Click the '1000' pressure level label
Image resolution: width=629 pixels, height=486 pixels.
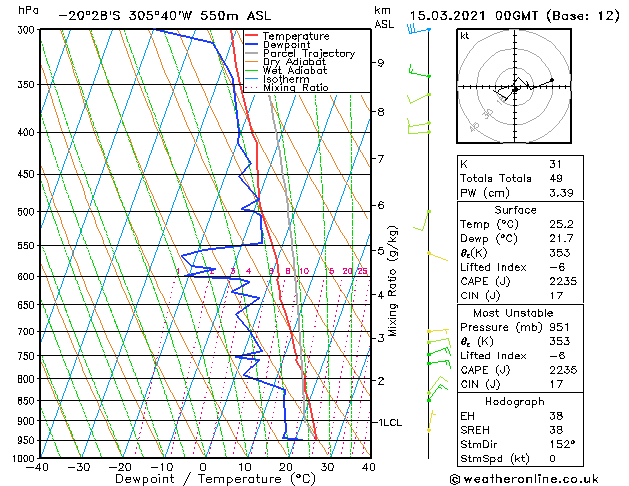click(x=26, y=458)
